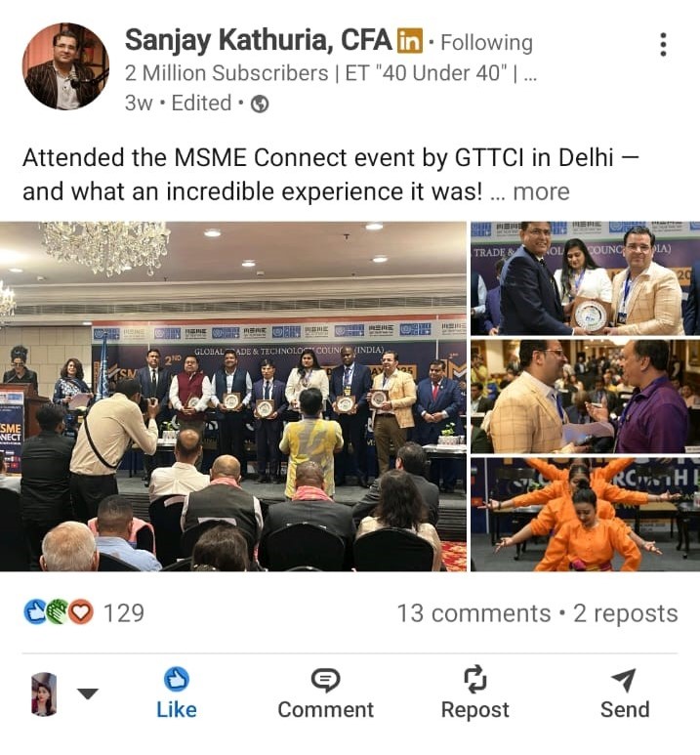Click the LinkedIn 'in' badge beside the name
700x755 pixels.
point(409,41)
